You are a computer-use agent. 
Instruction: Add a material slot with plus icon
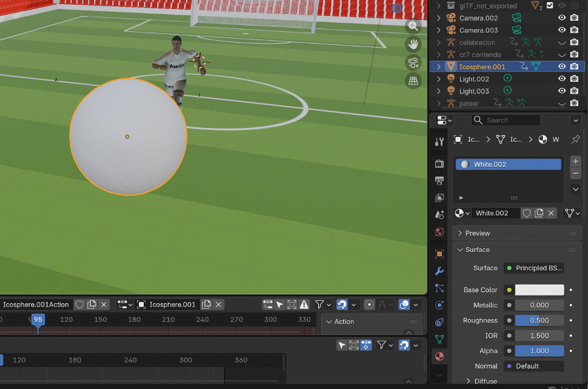tap(576, 161)
